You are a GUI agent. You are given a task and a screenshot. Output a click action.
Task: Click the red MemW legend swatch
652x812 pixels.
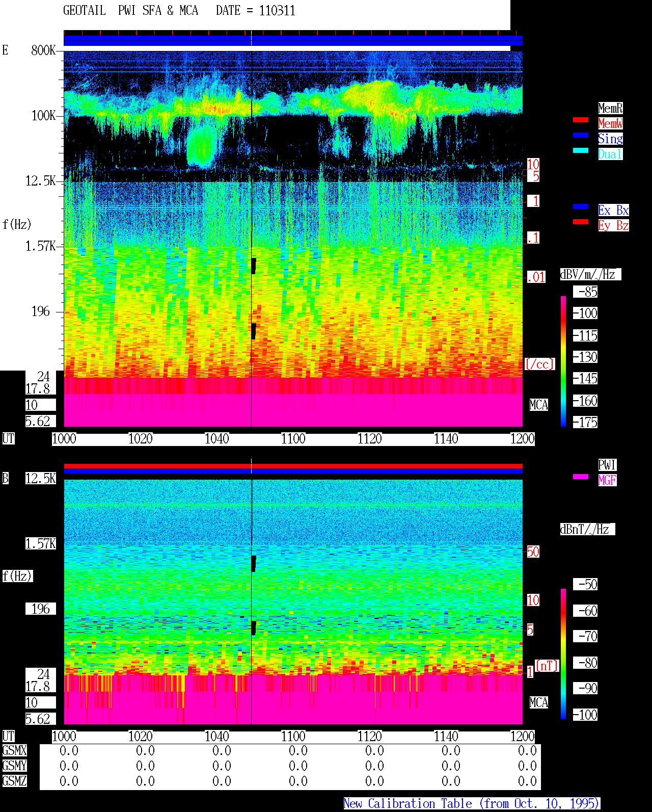click(x=581, y=120)
